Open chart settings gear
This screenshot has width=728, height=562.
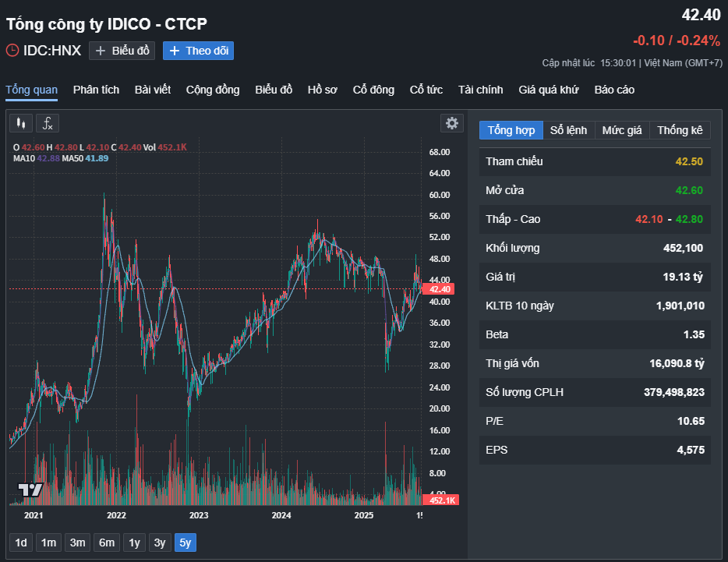[452, 123]
